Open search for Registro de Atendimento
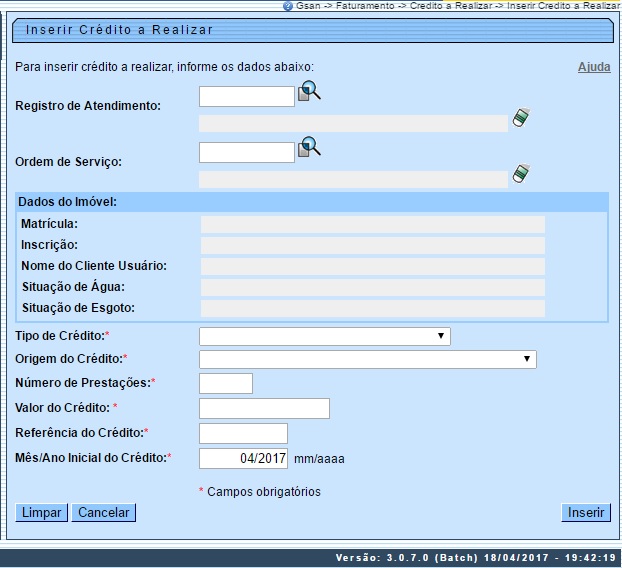Image resolution: width=622 pixels, height=568 pixels. (x=309, y=91)
